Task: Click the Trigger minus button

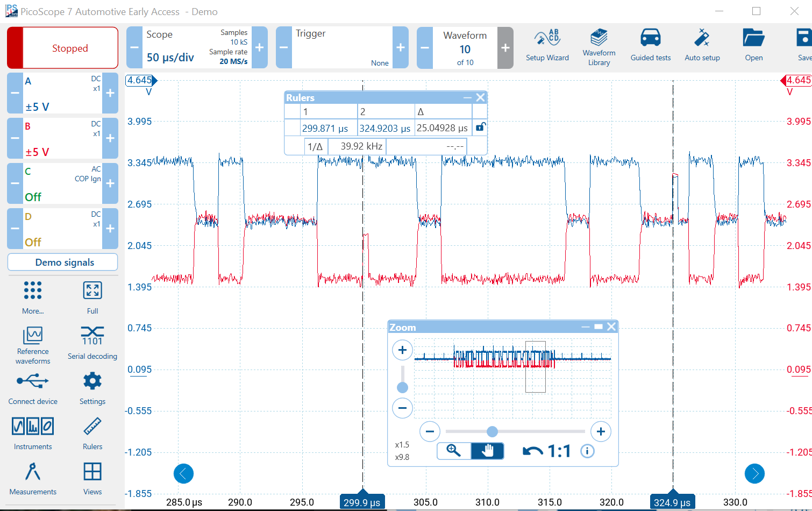Action: coord(284,47)
